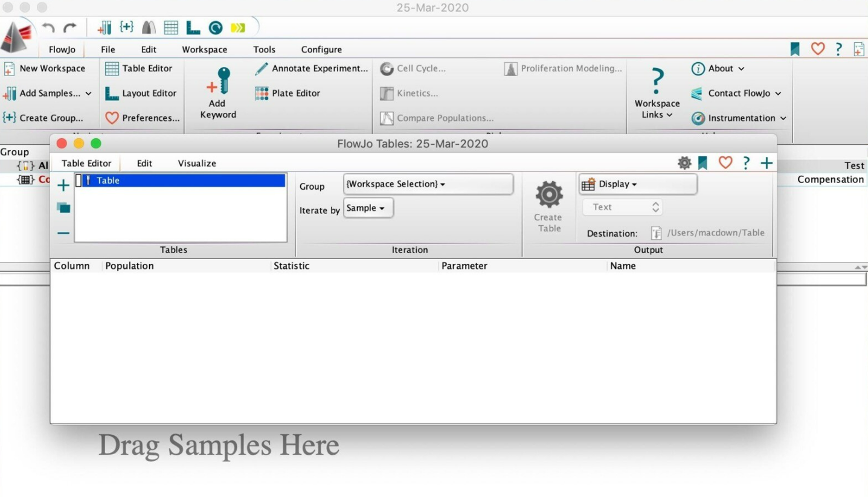Click the Add Keyword key icon
Viewport: 868px width, 497px height.
click(218, 82)
